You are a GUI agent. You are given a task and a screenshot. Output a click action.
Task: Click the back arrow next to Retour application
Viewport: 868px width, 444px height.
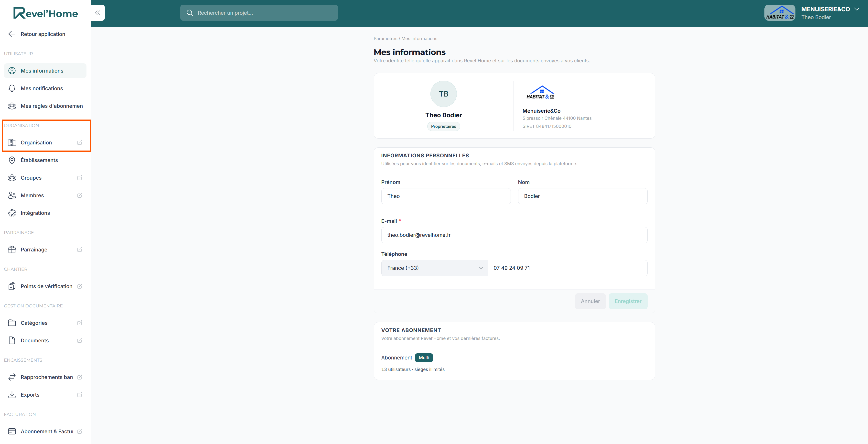[x=12, y=34]
